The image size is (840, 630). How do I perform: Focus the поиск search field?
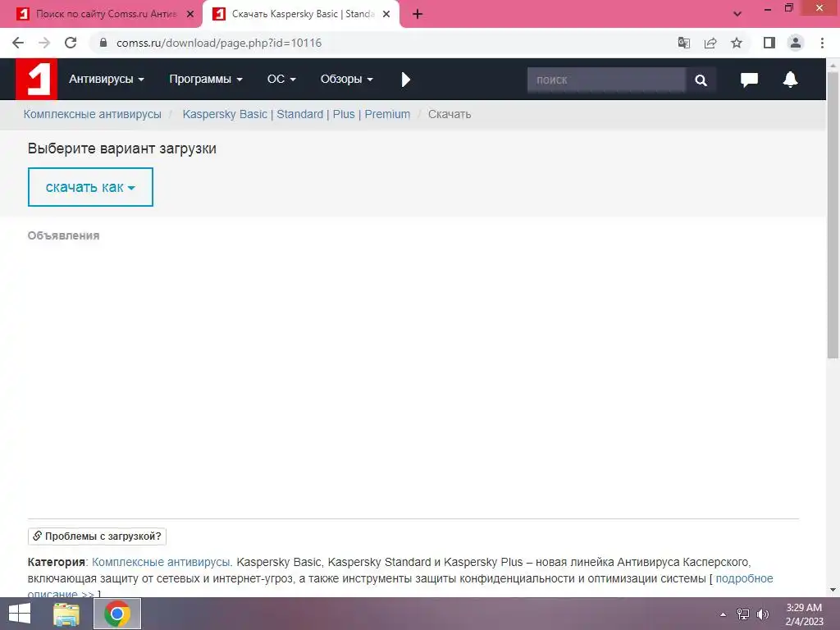click(606, 80)
